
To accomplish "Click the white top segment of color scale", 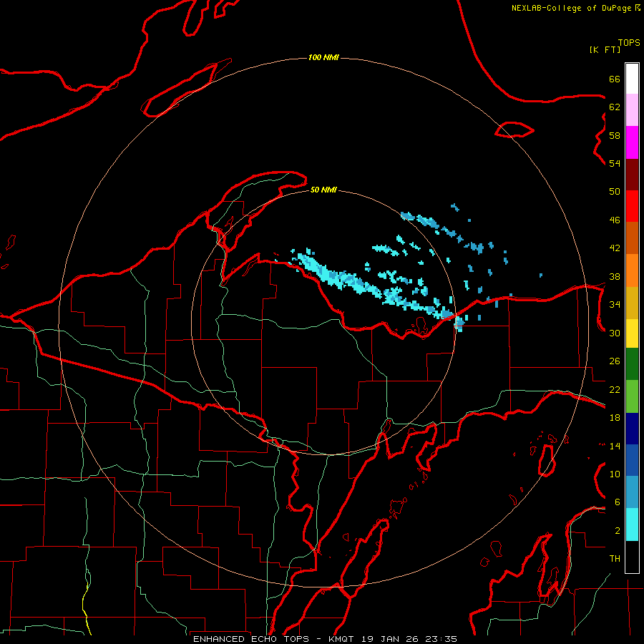I will coord(632,79).
